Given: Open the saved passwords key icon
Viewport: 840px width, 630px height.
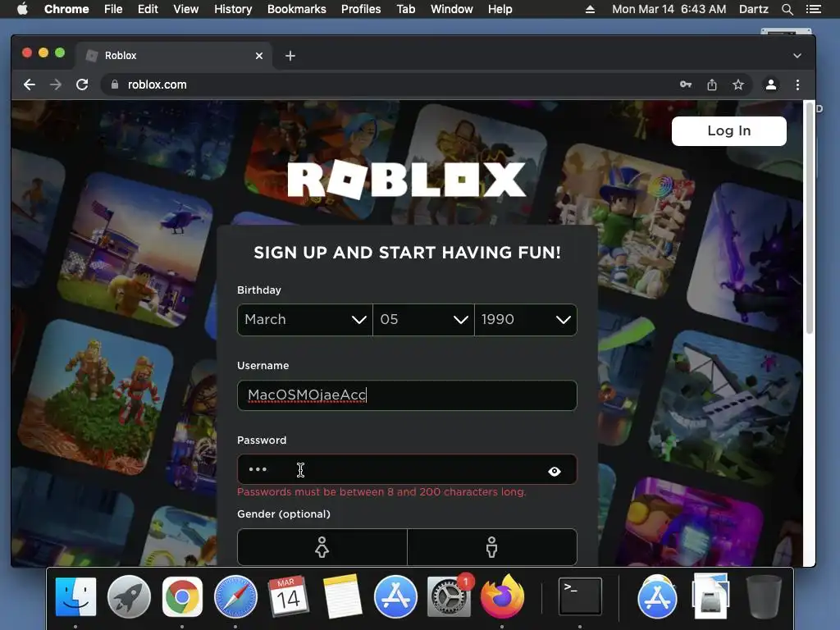Looking at the screenshot, I should (686, 84).
